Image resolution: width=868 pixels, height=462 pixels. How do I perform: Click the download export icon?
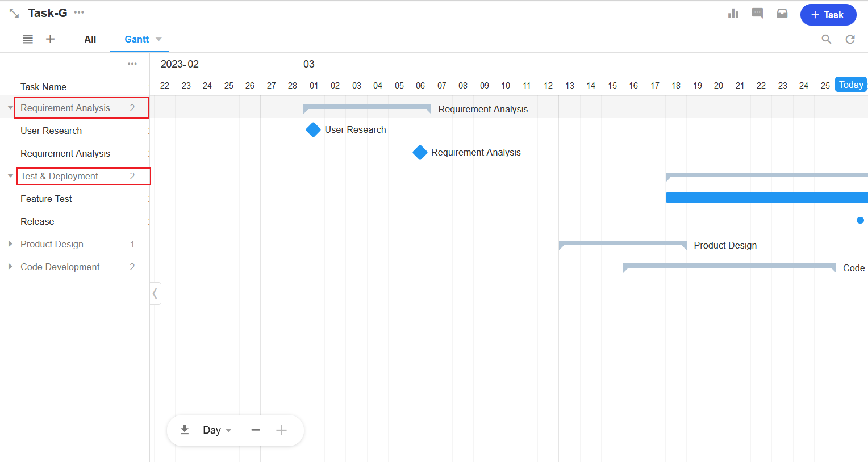(x=185, y=430)
